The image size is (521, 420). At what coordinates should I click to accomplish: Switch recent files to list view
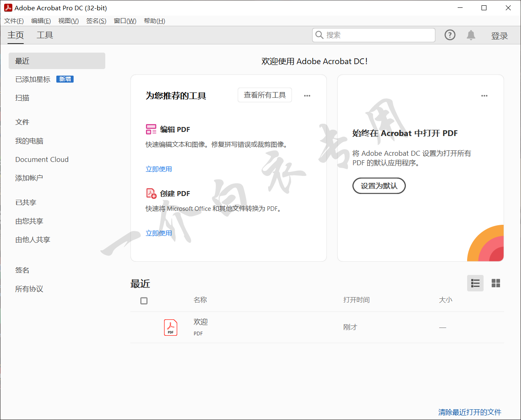475,283
